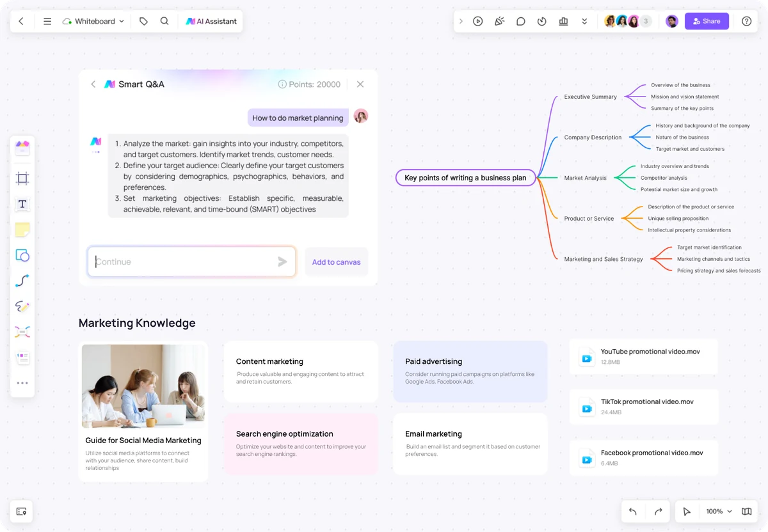Open TikTok promotional video.mov file
768x532 pixels.
coord(644,407)
